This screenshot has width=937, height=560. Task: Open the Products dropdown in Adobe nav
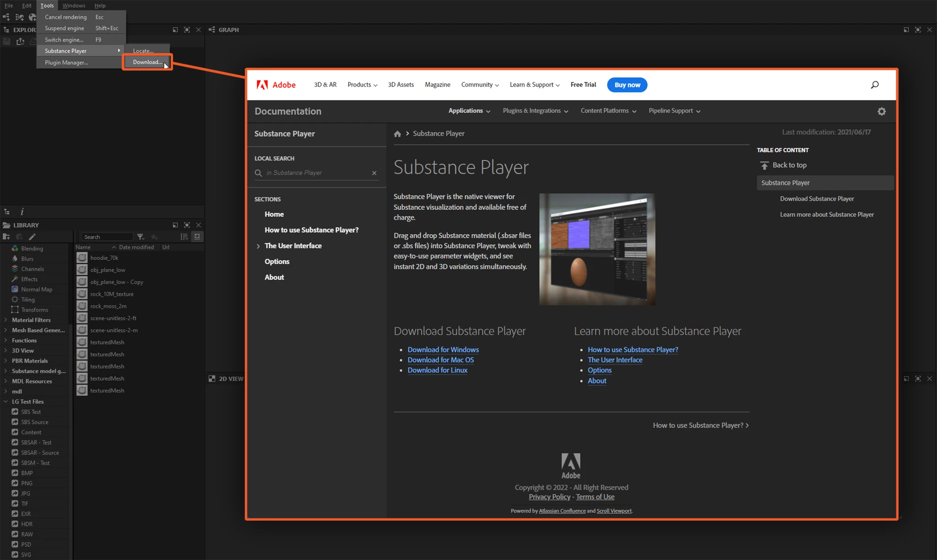[362, 85]
